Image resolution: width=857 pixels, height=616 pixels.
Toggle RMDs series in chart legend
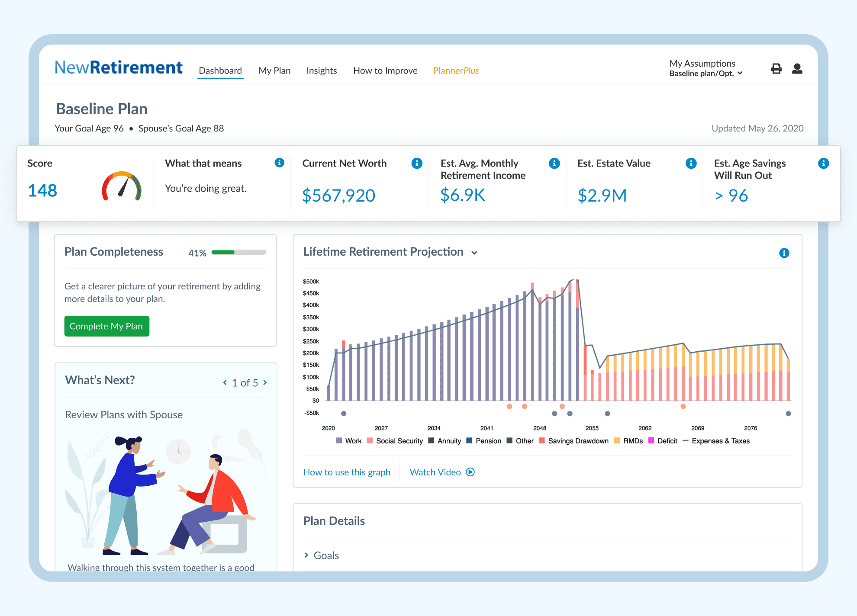tap(628, 441)
